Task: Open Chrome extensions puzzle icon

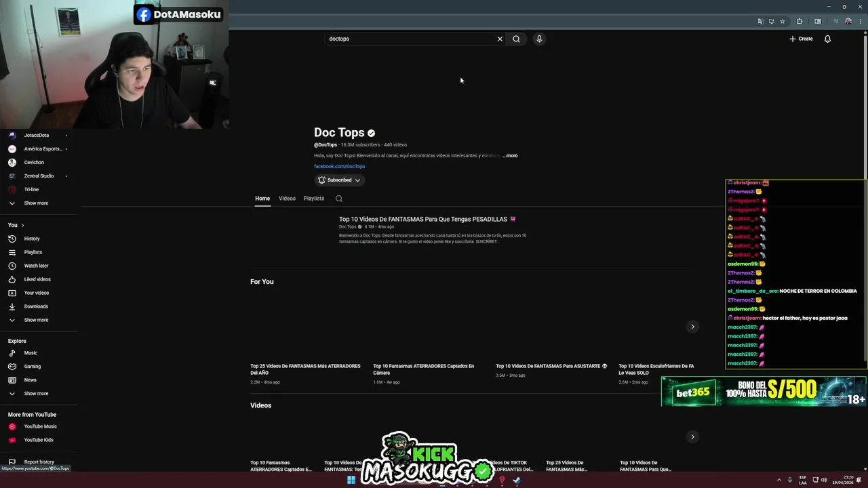Action: 800,21
